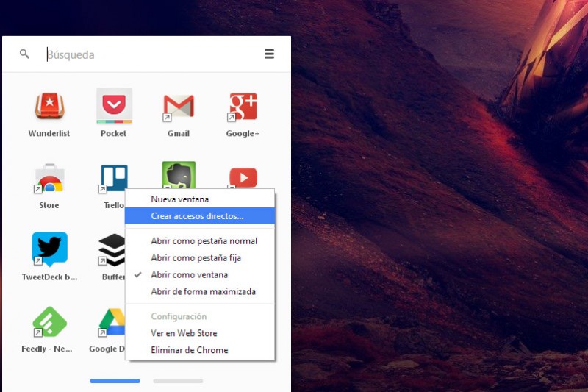Launch the Trello app
The height and width of the screenshot is (392, 588).
(114, 179)
